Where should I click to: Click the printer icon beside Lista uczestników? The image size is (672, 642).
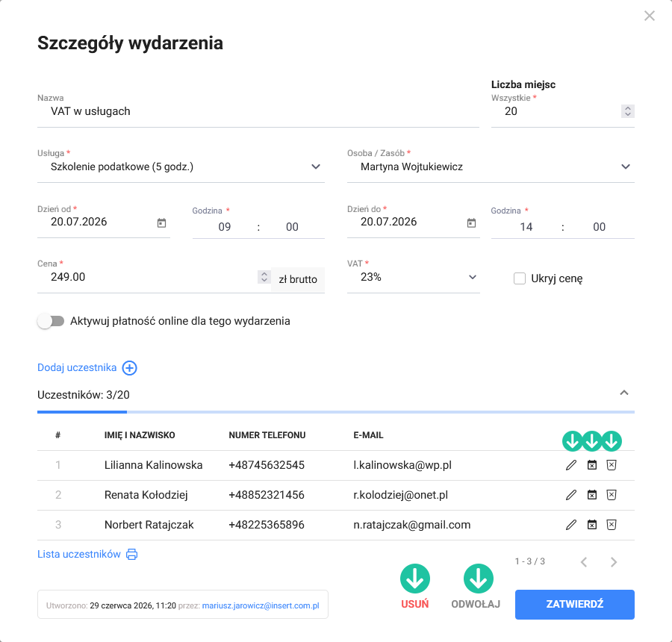tap(132, 554)
